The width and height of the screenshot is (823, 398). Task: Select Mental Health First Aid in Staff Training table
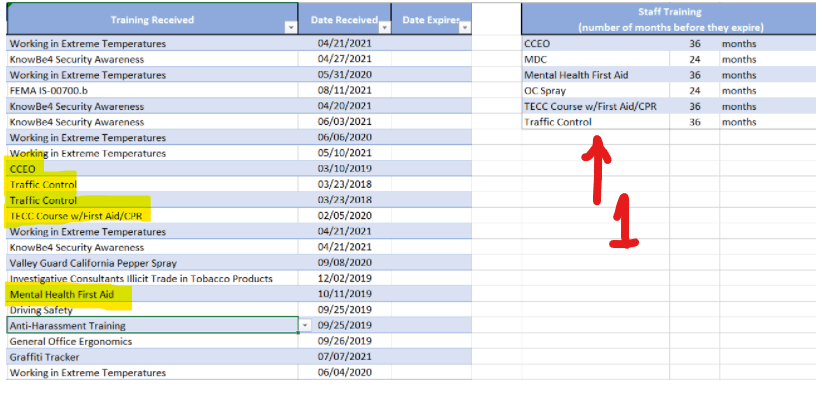(596, 75)
